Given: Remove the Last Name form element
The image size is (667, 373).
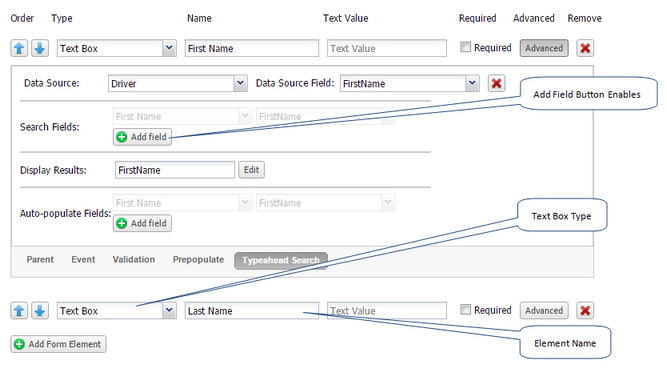Looking at the screenshot, I should pos(585,310).
